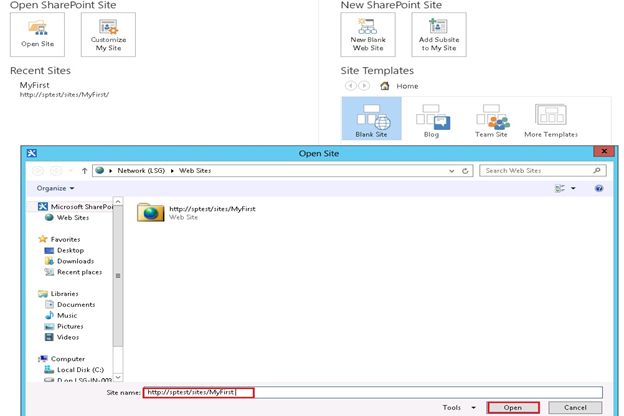Image resolution: width=624 pixels, height=416 pixels.
Task: Click the Cancel button
Action: [575, 408]
